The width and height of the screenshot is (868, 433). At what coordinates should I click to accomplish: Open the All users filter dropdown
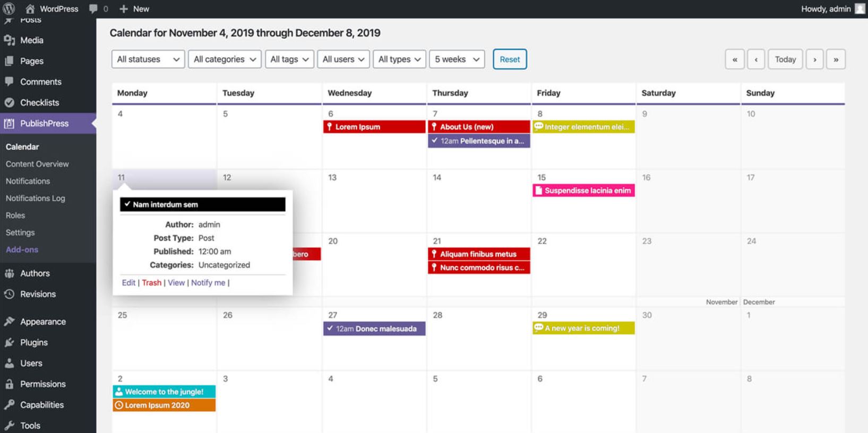pyautogui.click(x=343, y=59)
